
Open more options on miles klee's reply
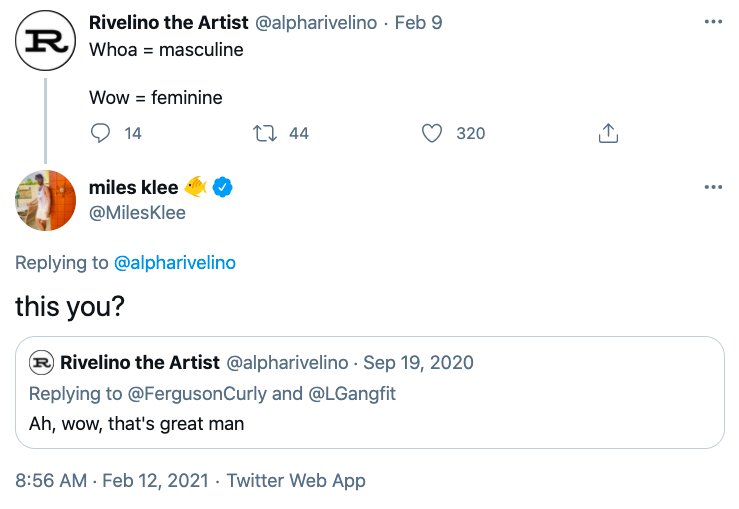[713, 187]
